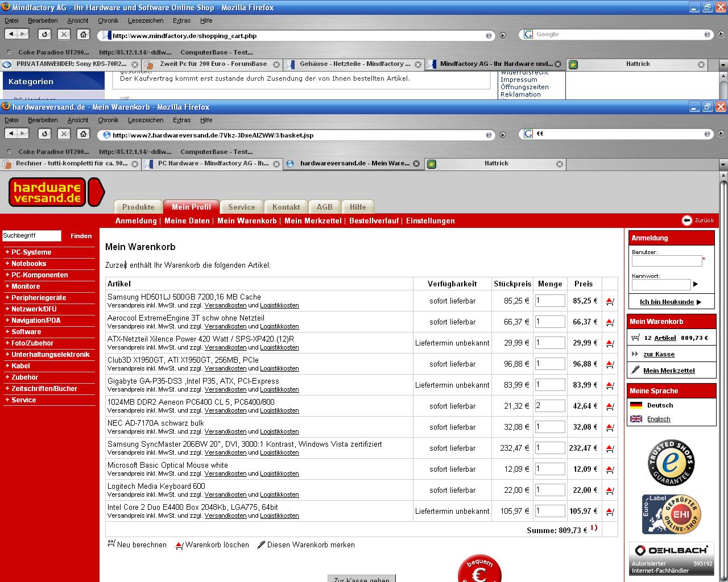Open Mein Merkzettel in sidebar

pyautogui.click(x=669, y=371)
